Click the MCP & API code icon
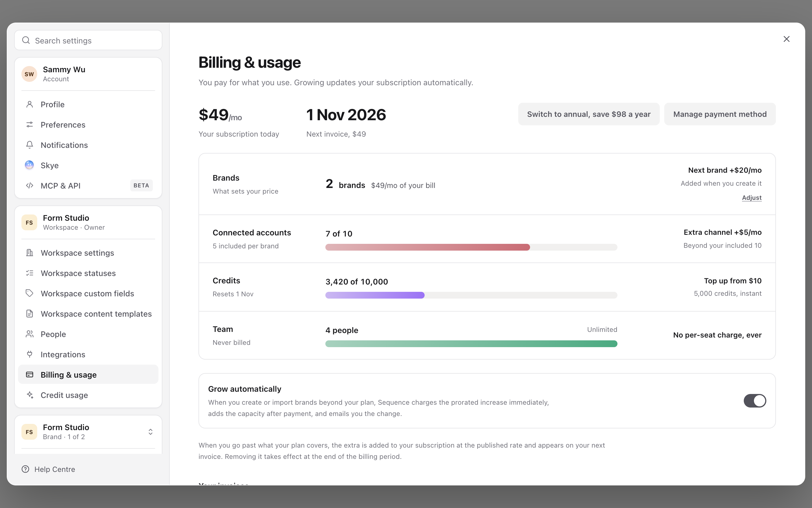The image size is (812, 508). [x=30, y=185]
